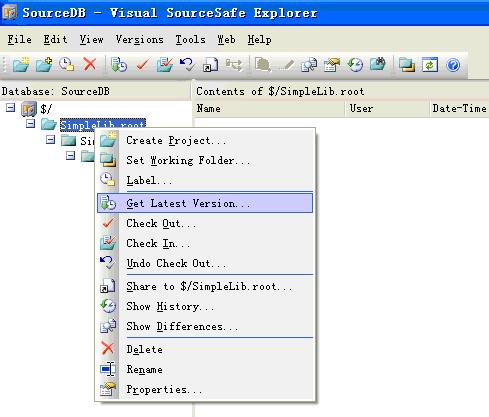Choose Check In from context menu

coord(205,243)
